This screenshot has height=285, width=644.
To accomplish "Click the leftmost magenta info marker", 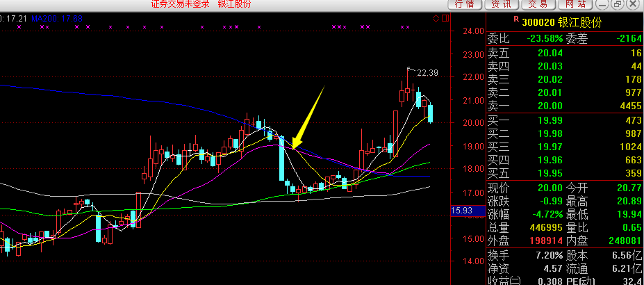I will (19, 27).
